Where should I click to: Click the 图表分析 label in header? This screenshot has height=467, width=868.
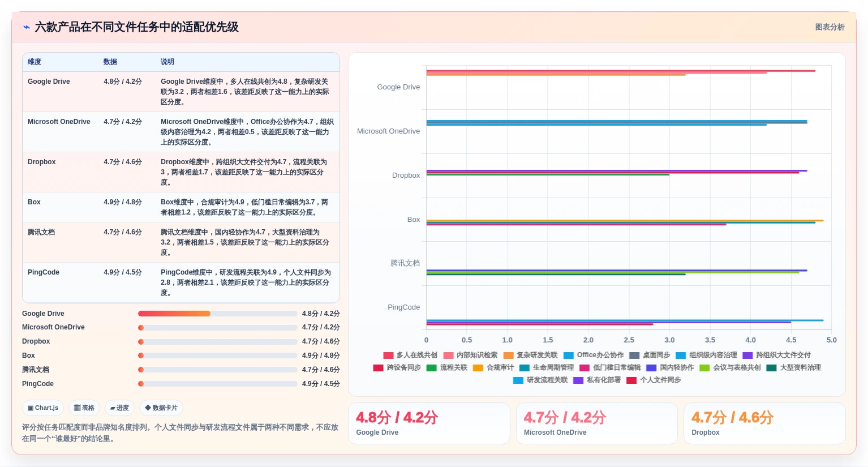830,27
